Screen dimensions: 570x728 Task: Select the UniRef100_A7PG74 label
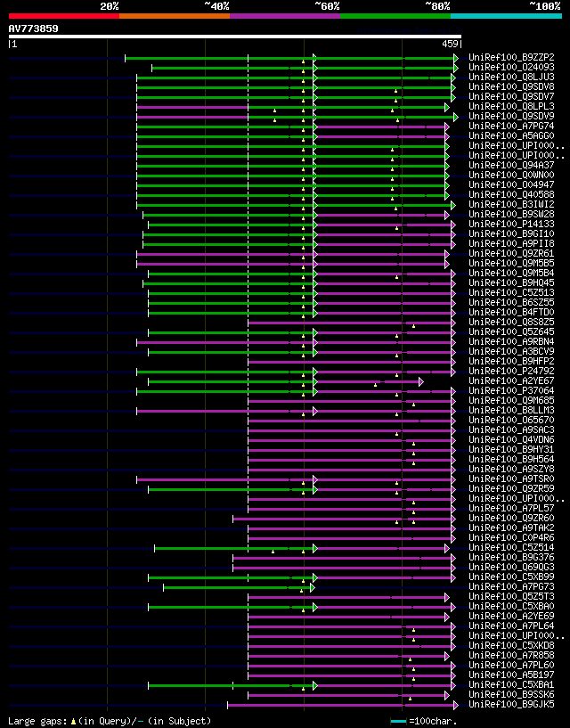(511, 127)
